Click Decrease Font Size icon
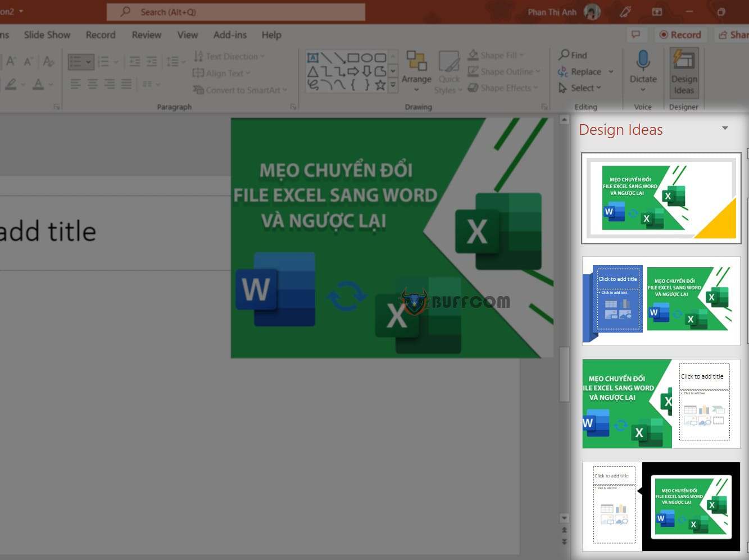This screenshot has height=560, width=749. 28,61
